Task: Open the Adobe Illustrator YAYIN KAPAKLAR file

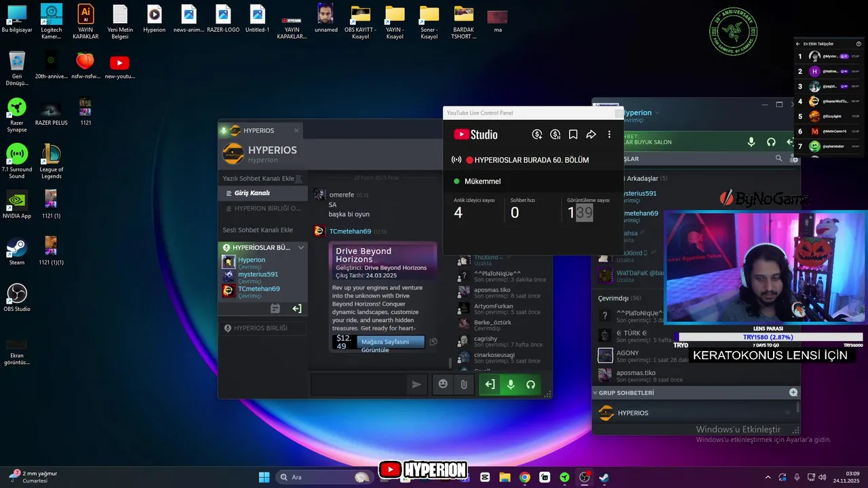Action: [x=85, y=22]
